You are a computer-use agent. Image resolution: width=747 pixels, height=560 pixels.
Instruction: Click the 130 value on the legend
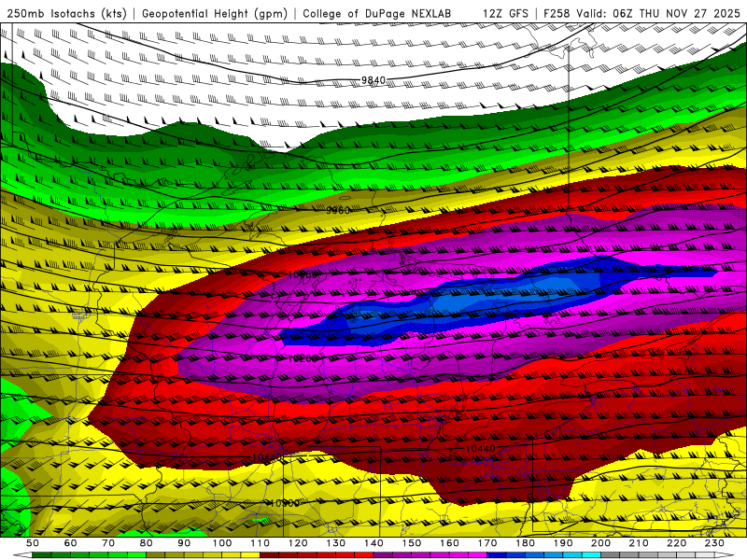click(x=336, y=543)
